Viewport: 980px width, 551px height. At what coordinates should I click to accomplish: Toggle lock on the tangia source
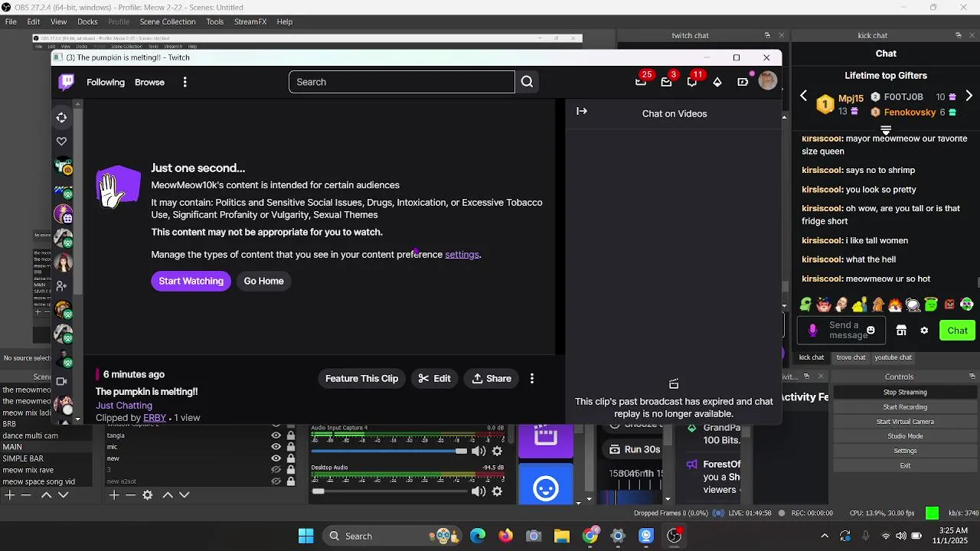(x=290, y=435)
